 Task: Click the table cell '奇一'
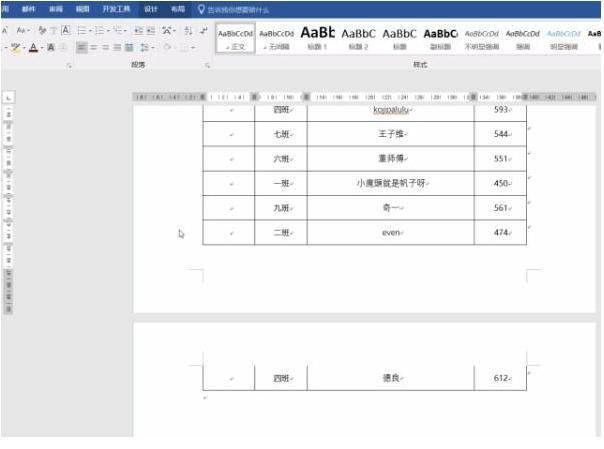391,208
